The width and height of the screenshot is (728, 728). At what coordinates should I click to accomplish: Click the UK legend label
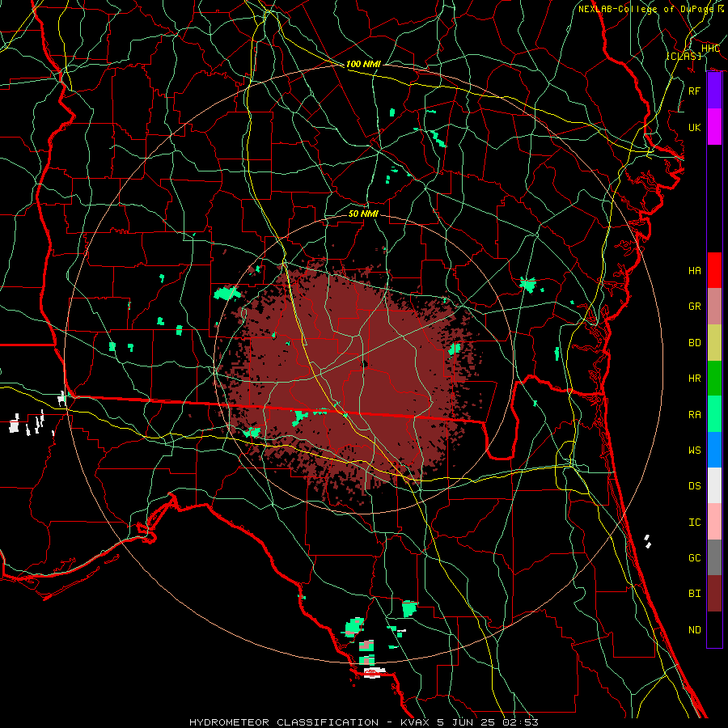695,127
